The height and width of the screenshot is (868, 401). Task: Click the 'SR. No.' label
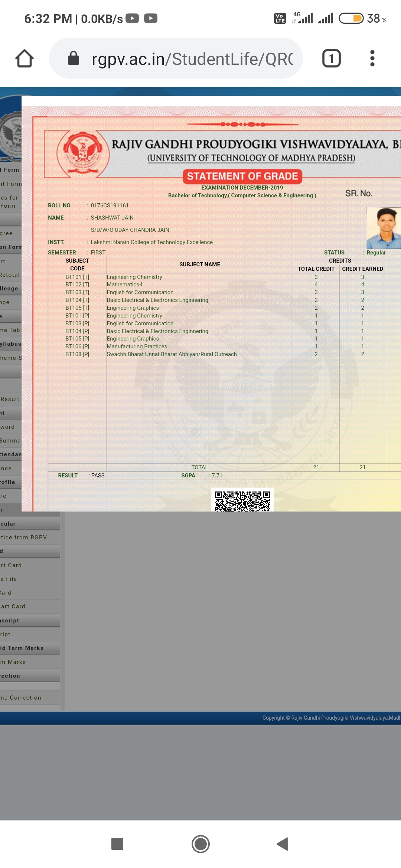click(359, 193)
